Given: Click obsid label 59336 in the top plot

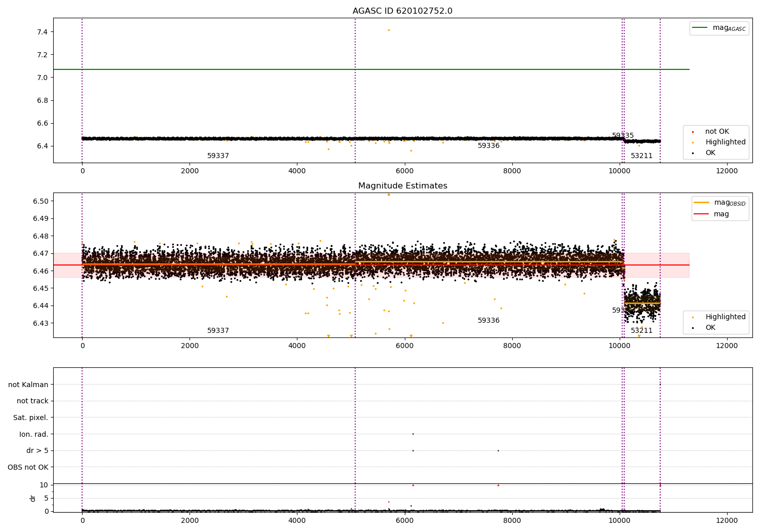Looking at the screenshot, I should tap(488, 146).
